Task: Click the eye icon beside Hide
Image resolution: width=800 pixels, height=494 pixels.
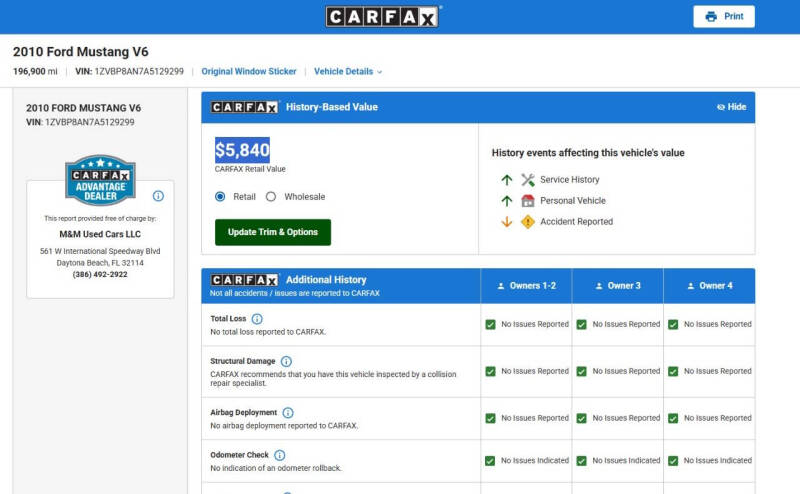Action: pyautogui.click(x=721, y=107)
